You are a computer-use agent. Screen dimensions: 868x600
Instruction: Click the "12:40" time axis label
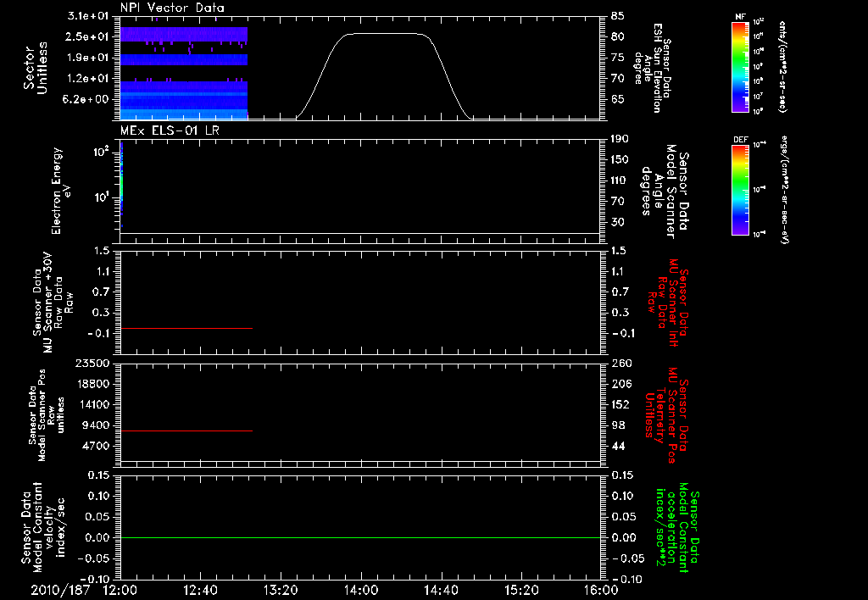(200, 590)
